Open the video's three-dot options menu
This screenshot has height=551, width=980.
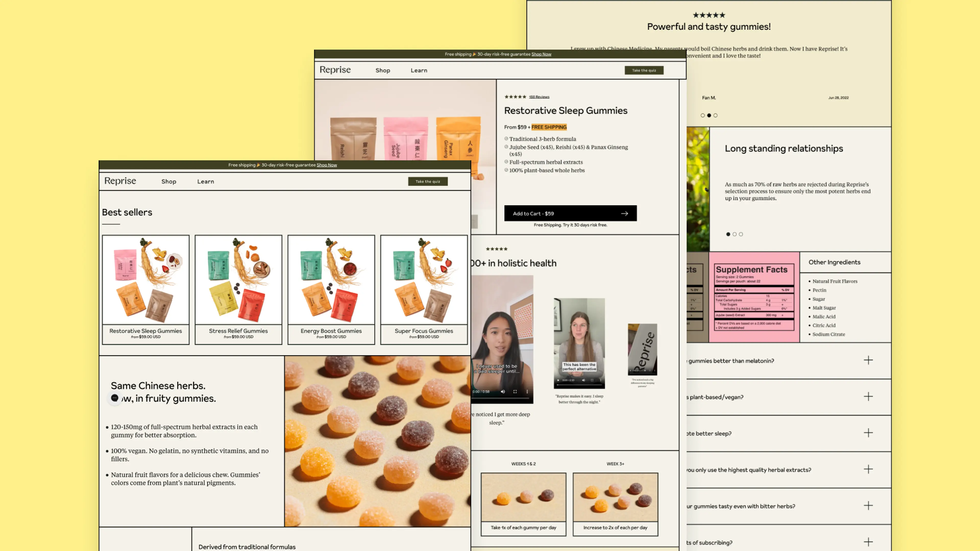pyautogui.click(x=527, y=391)
